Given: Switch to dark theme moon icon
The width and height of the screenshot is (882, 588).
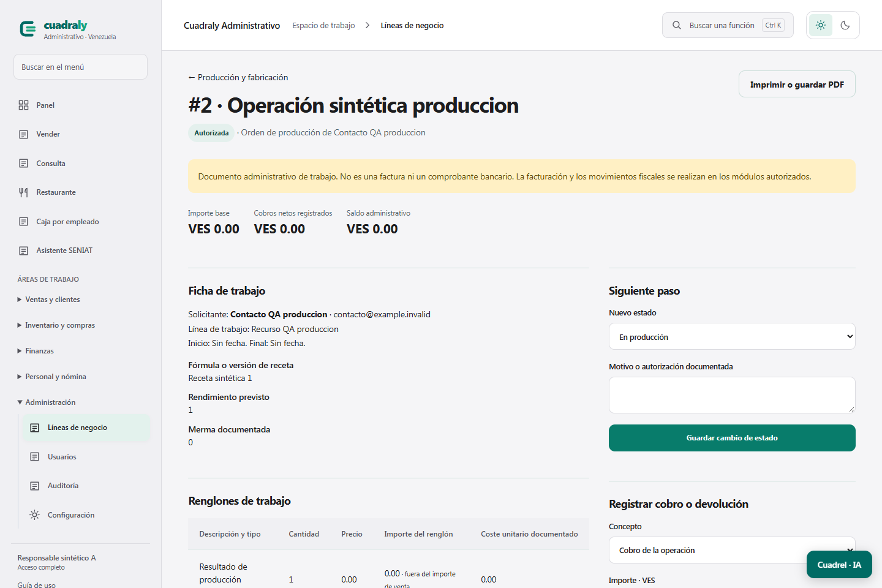Looking at the screenshot, I should tap(845, 25).
